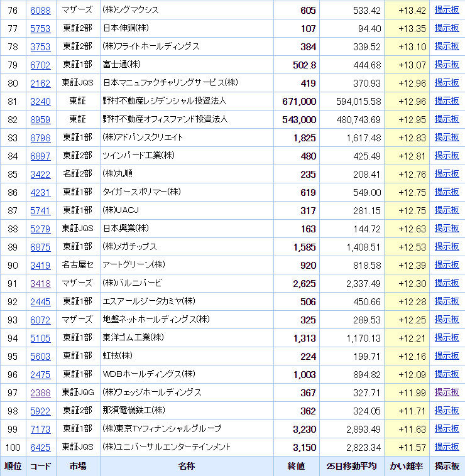This screenshot has width=465, height=476.
Task: Click the 25日移動平均 column header
Action: 352,466
